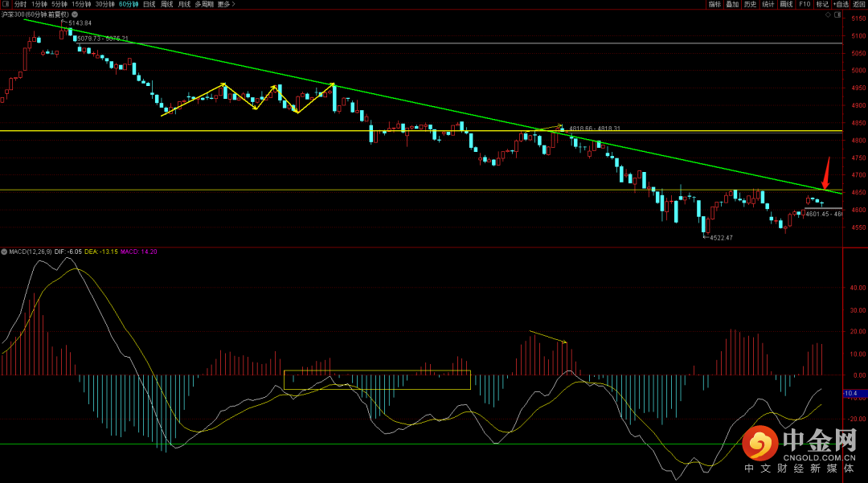Click the red arrow annotation on chart
This screenshot has width=868, height=483.
click(x=826, y=173)
